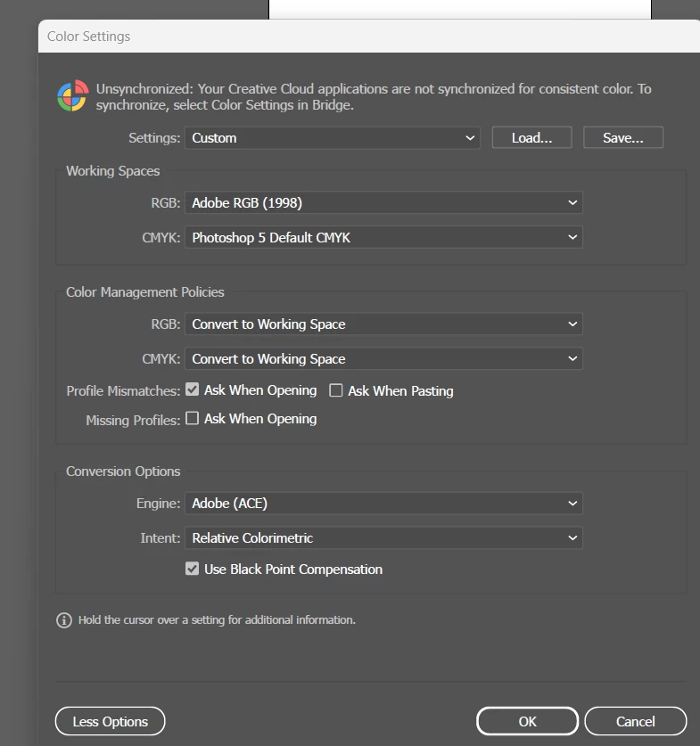This screenshot has height=746, width=700.
Task: Click the Working Spaces section heading
Action: 112,171
